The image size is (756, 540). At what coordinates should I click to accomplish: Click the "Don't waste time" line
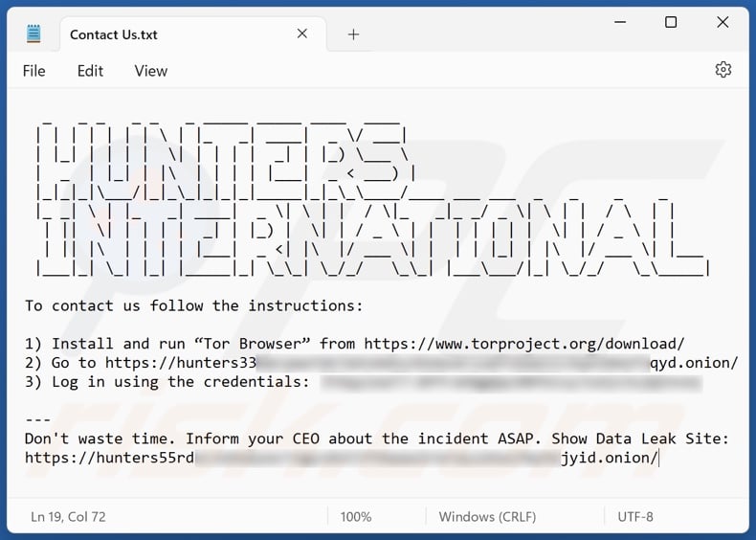[x=376, y=439]
